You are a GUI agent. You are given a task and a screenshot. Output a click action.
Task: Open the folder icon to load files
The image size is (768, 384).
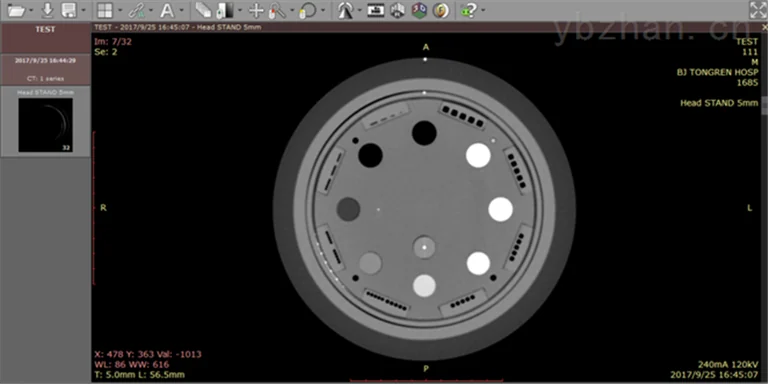pos(16,10)
